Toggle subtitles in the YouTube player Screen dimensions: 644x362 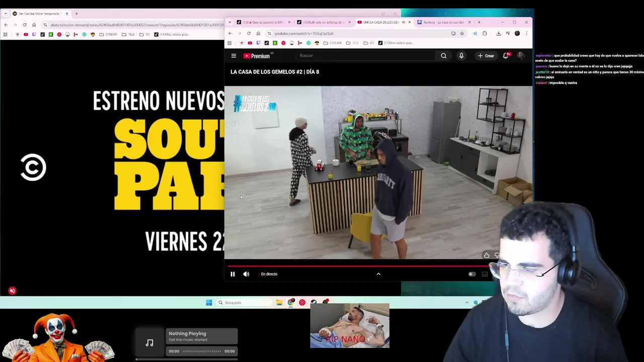(x=485, y=274)
